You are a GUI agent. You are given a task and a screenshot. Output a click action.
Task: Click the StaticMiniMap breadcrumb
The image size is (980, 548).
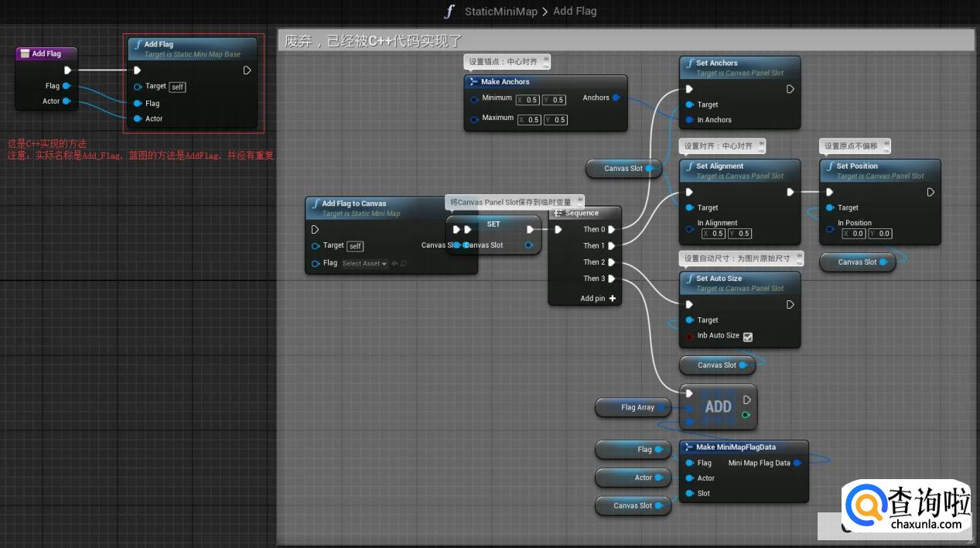(500, 12)
